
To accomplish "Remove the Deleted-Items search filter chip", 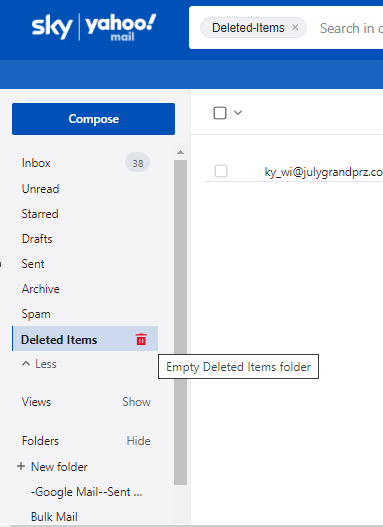I will (x=295, y=28).
